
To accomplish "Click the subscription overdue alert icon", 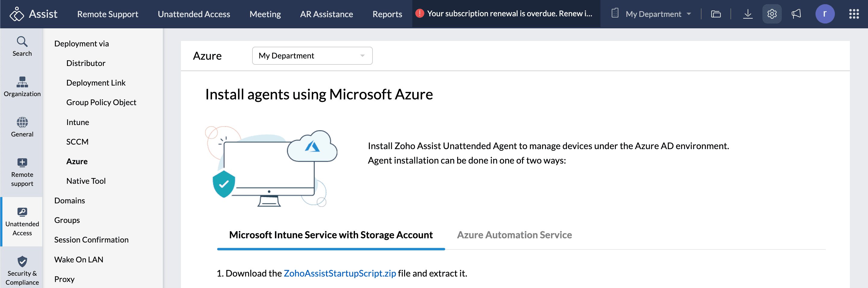I will point(420,14).
